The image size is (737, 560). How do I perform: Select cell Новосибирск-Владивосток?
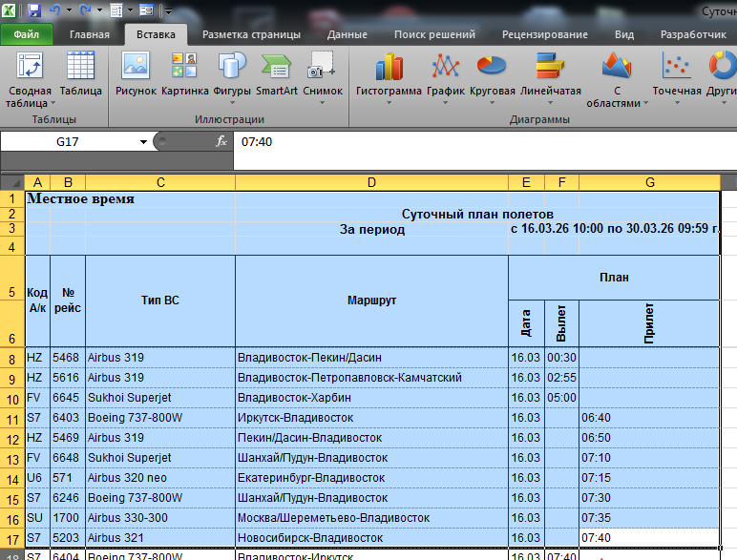(371, 538)
